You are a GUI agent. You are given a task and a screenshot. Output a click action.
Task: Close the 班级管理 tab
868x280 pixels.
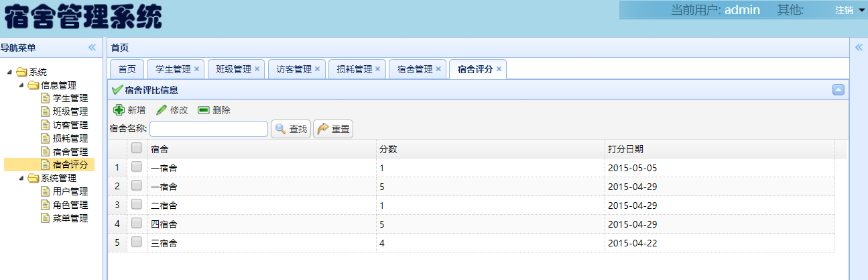[257, 69]
